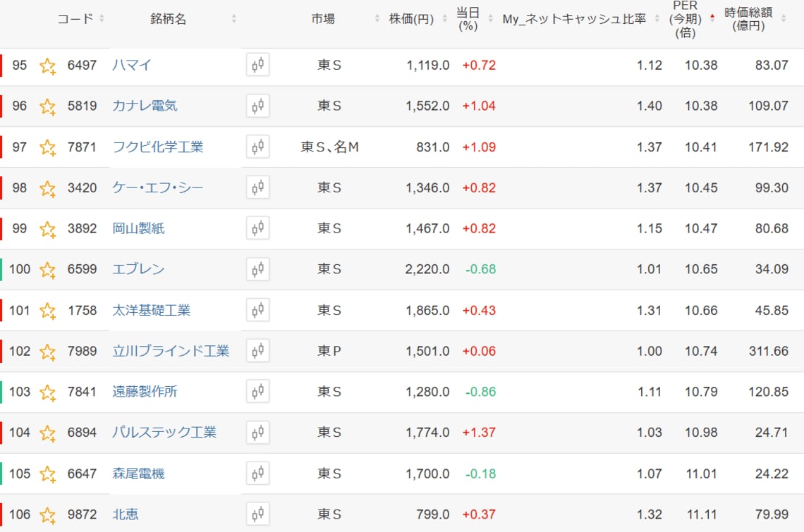Sort by 株価(円) column
The width and height of the screenshot is (804, 532).
tap(411, 19)
